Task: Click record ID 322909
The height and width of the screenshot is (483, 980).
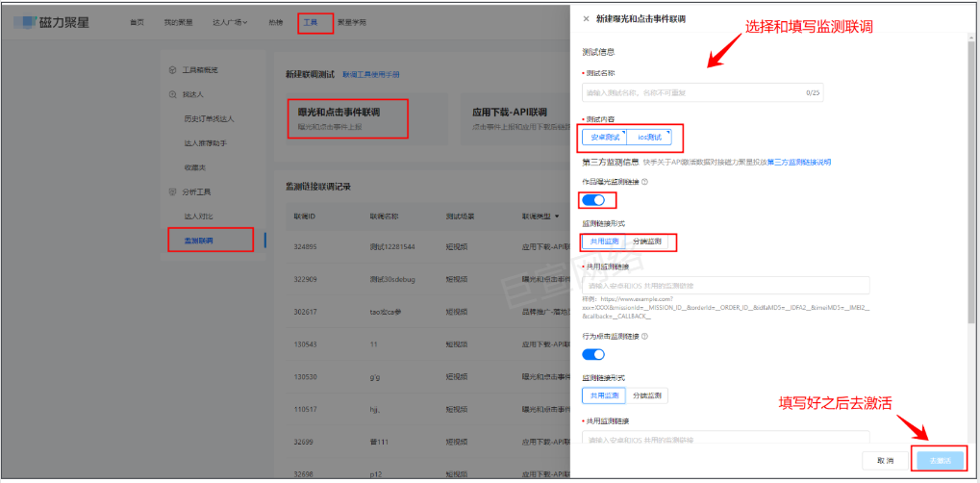Action: point(306,279)
